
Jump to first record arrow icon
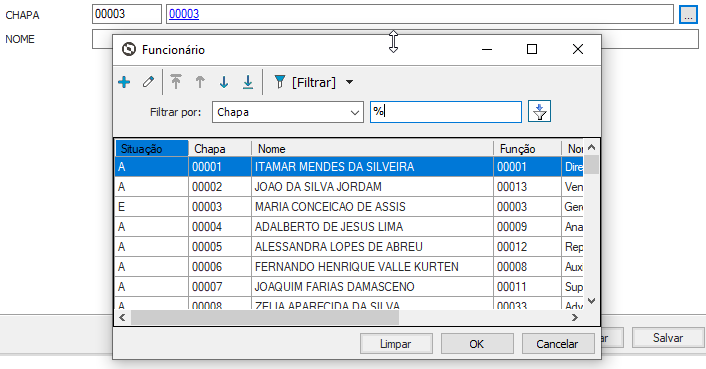[176, 82]
